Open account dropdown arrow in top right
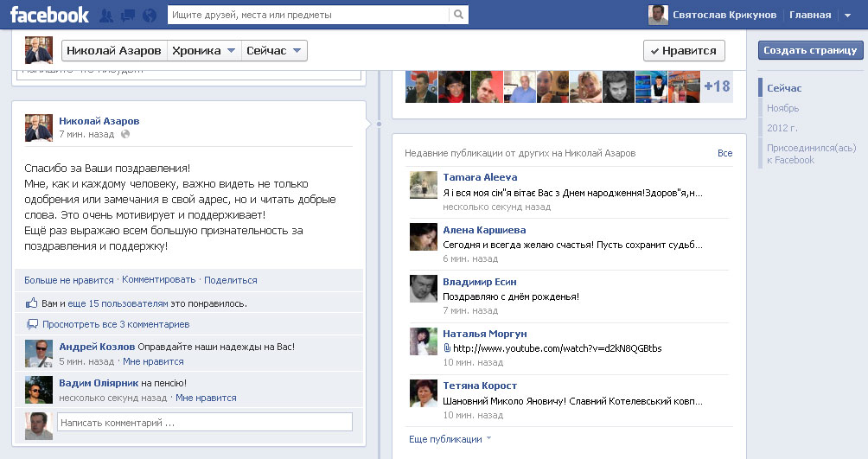The width and height of the screenshot is (868, 459). (850, 15)
